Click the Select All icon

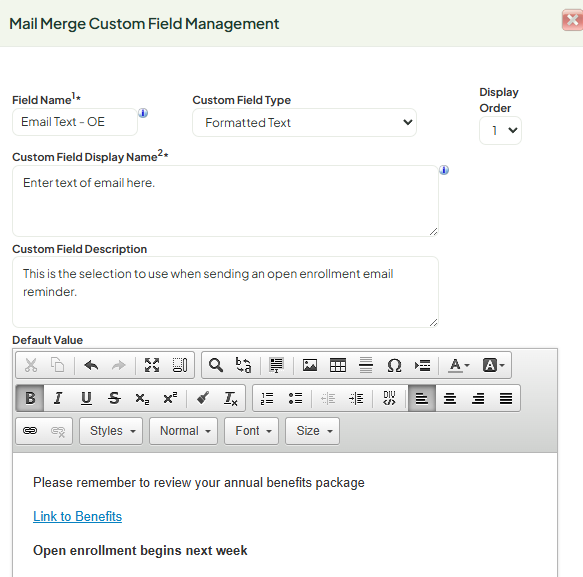(276, 365)
